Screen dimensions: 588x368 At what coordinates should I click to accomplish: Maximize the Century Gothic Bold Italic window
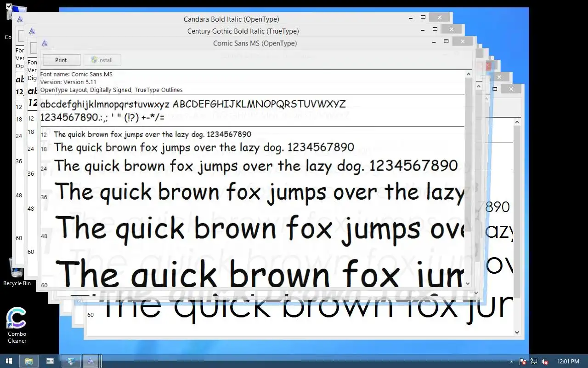(435, 29)
